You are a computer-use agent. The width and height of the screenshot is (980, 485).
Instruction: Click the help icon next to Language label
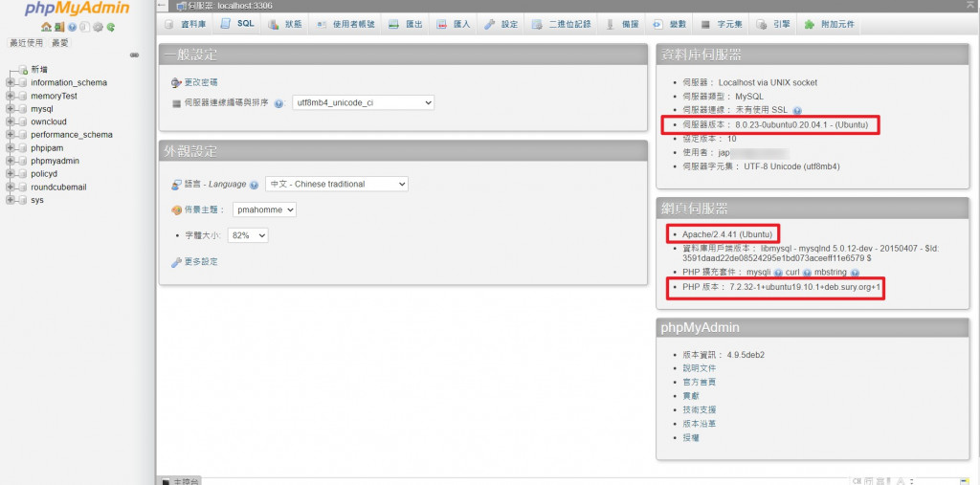tap(254, 185)
